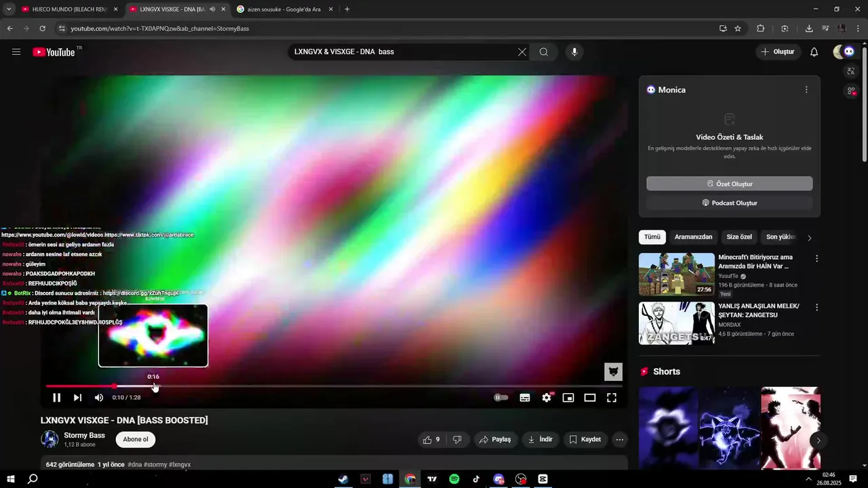The image size is (868, 488).
Task: Save the video with Kaydet
Action: [x=585, y=439]
